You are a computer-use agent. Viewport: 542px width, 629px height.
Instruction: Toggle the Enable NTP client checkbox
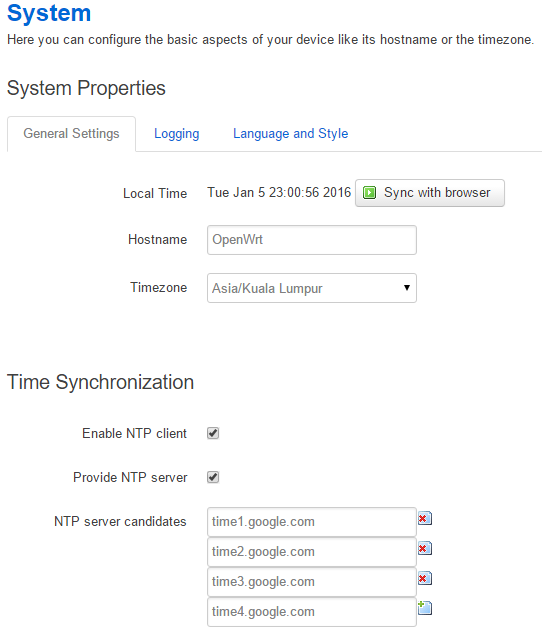[213, 433]
